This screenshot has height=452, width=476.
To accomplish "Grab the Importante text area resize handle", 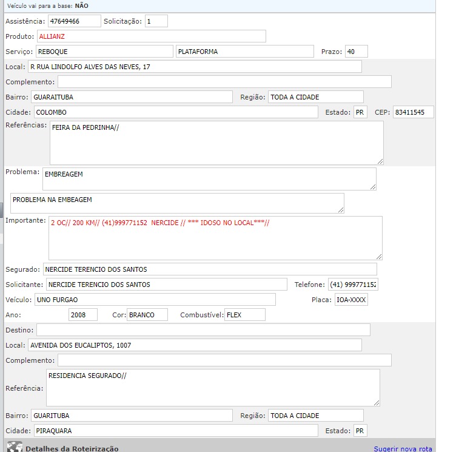I will 379,257.
